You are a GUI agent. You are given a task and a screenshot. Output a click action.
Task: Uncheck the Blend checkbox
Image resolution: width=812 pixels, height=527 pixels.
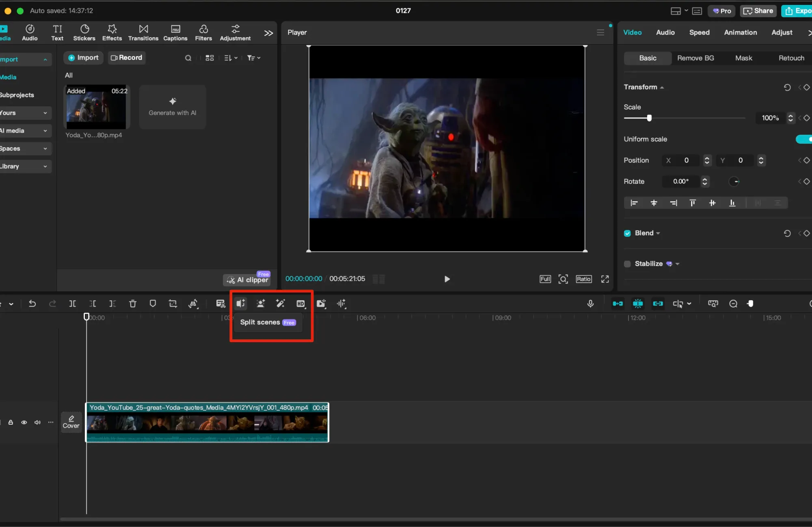[627, 233]
